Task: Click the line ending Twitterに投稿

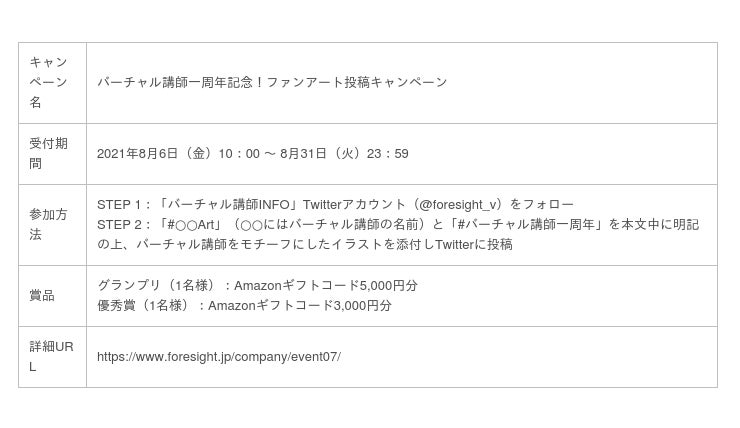Action: point(305,244)
